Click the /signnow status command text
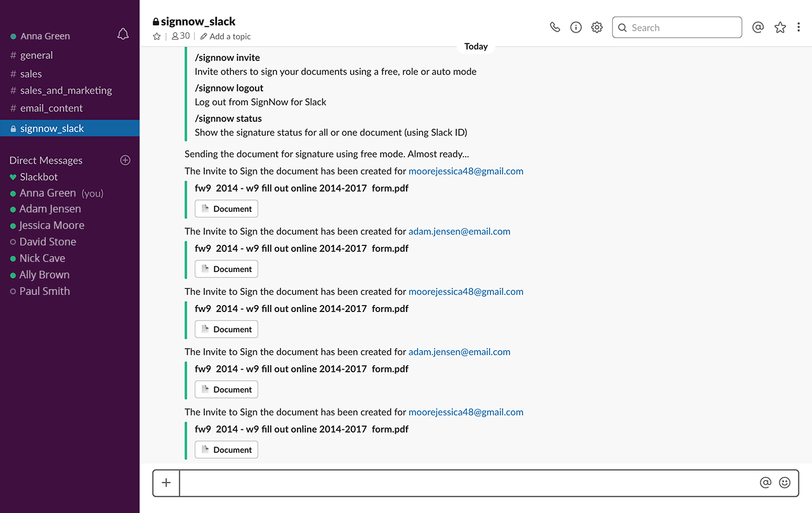 pyautogui.click(x=228, y=119)
